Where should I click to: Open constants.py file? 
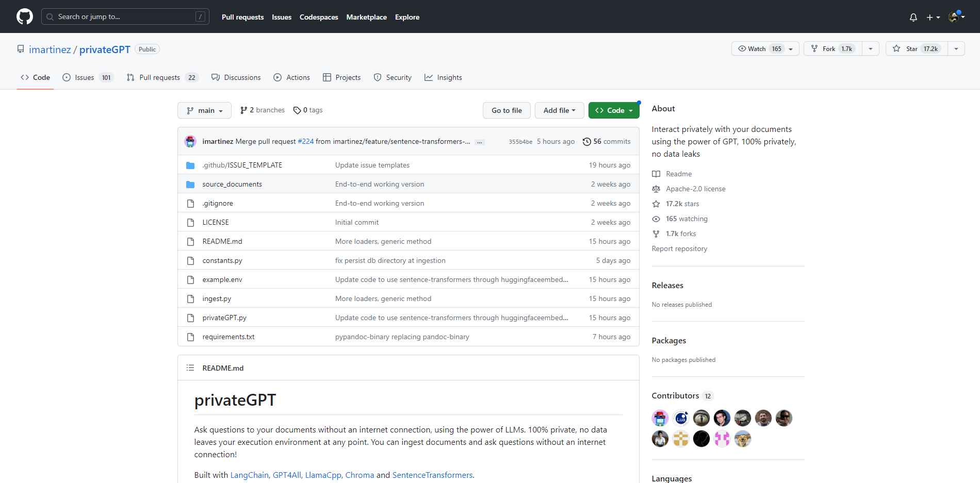click(222, 260)
